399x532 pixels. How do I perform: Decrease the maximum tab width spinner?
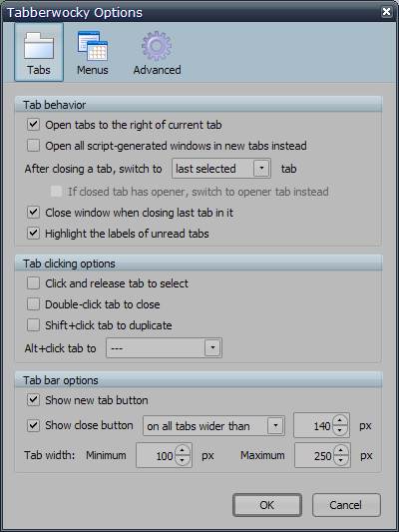(x=341, y=460)
